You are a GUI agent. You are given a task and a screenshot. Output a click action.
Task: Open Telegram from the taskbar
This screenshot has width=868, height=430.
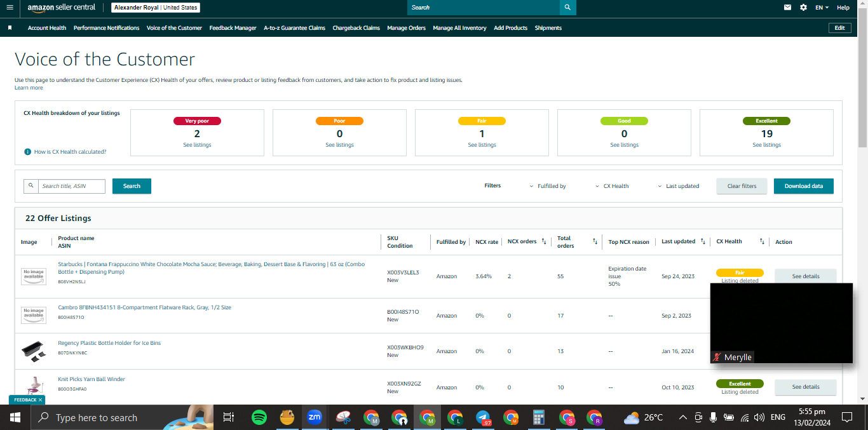[x=483, y=417]
